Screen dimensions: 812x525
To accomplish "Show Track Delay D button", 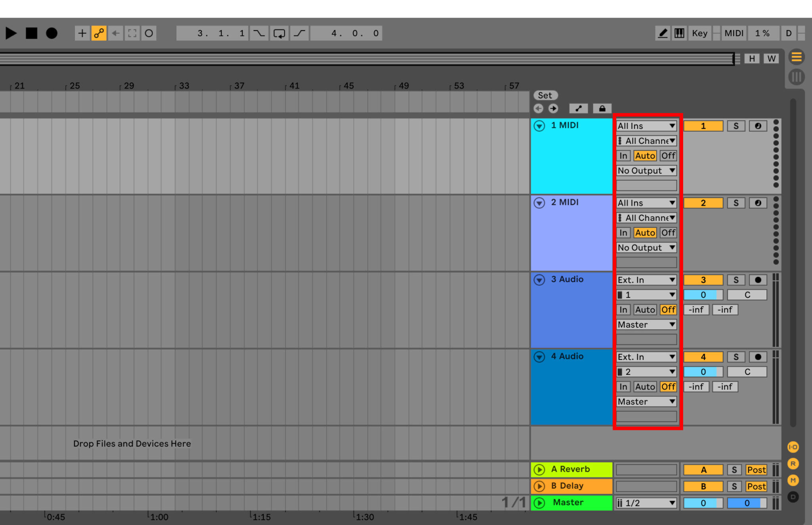I will pos(793,497).
